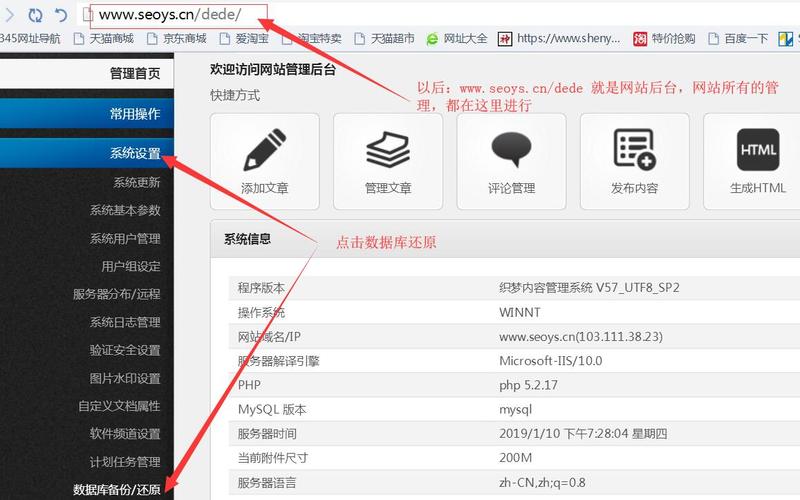The width and height of the screenshot is (800, 500).
Task: Click the 快捷方式 label
Action: (x=235, y=95)
